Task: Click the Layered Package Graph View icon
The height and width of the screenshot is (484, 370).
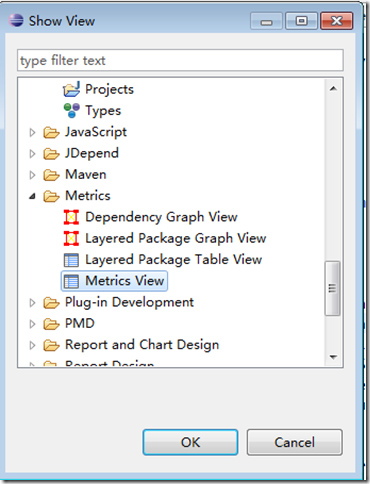Action: (x=71, y=238)
